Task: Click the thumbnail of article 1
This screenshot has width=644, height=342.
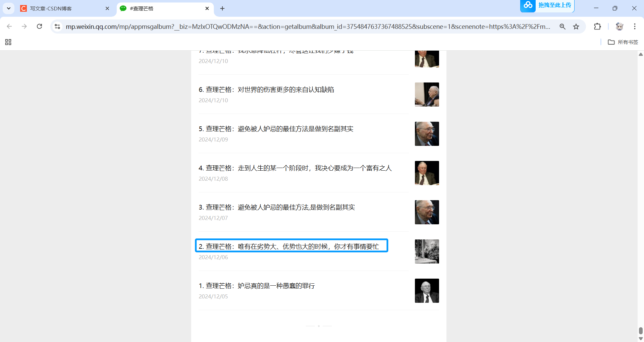Action: [427, 291]
